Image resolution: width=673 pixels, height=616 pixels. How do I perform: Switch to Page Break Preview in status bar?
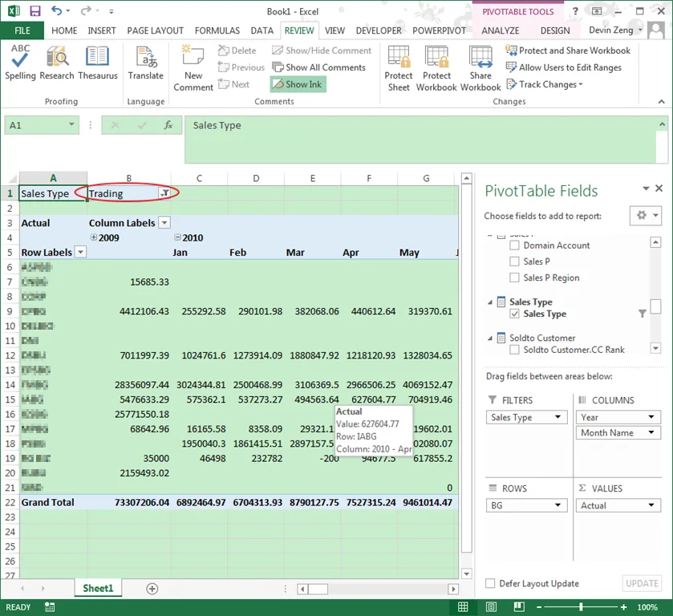(519, 607)
